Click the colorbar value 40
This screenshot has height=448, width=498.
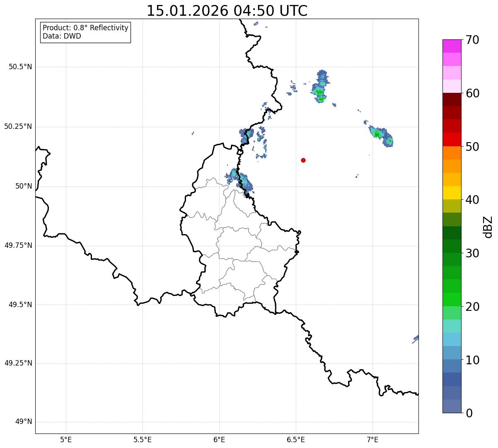tap(472, 200)
